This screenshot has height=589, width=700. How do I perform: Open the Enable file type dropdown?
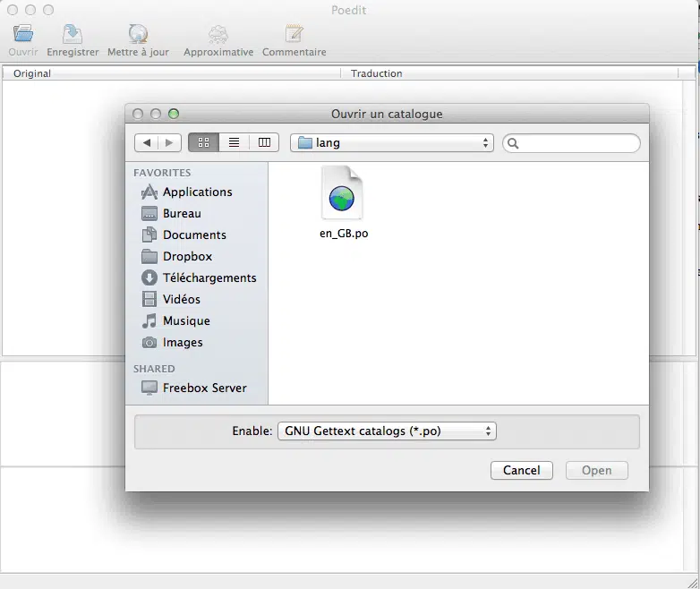click(x=387, y=431)
